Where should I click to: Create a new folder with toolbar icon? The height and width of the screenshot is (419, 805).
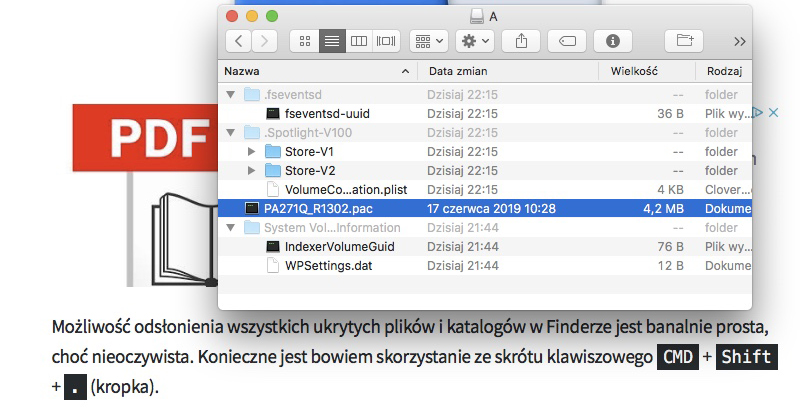click(685, 41)
